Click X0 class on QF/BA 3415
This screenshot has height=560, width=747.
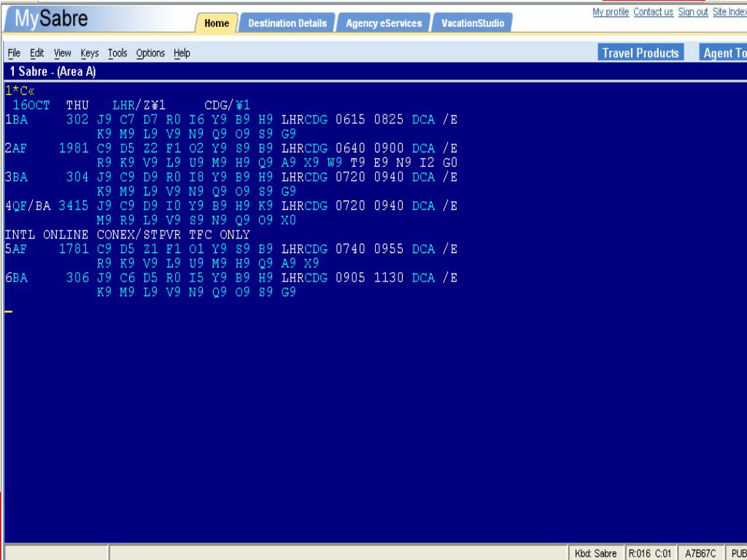click(288, 220)
